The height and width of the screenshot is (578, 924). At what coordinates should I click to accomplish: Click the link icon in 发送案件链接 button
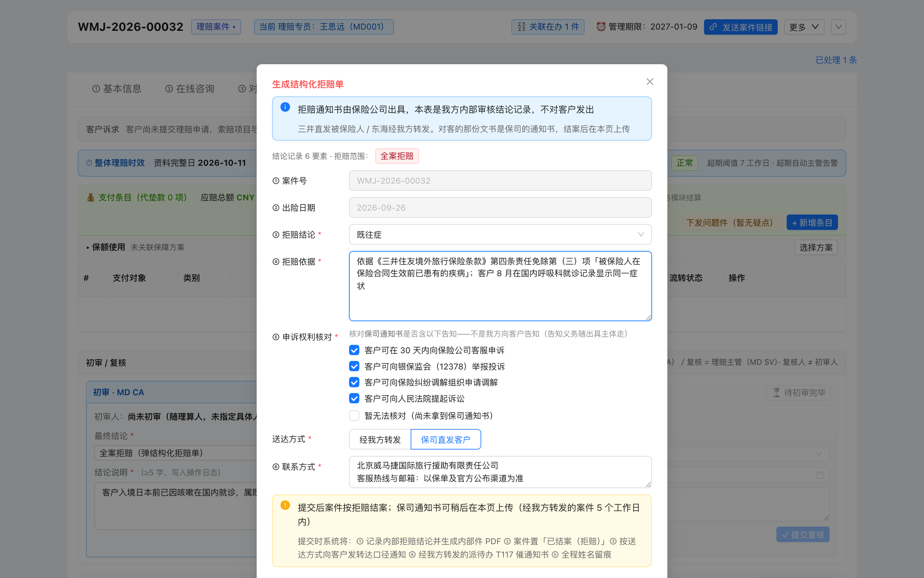tap(713, 27)
